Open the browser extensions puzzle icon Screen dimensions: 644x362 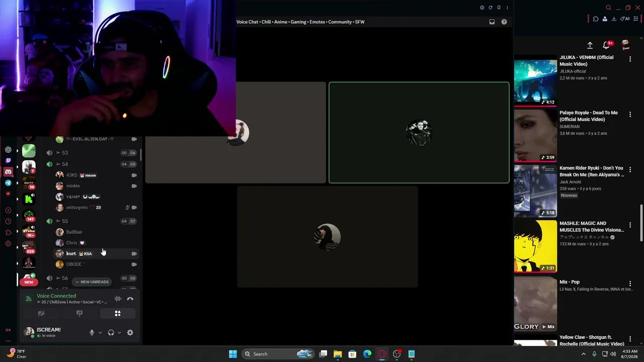596,19
